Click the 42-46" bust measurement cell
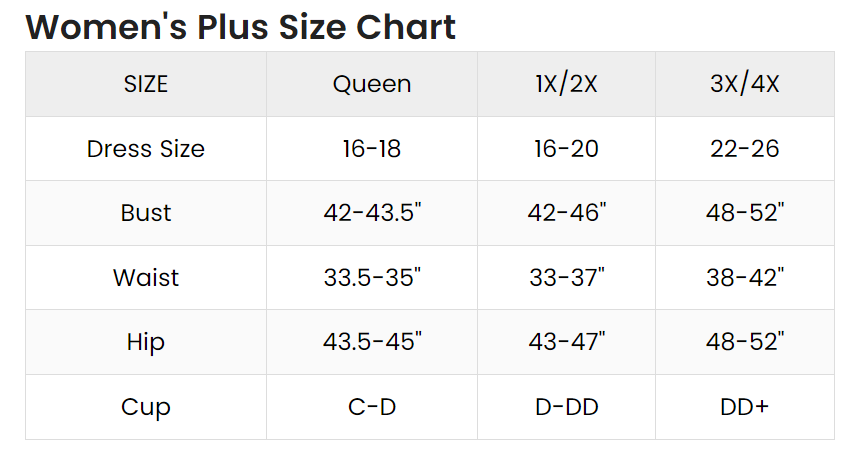 (x=566, y=213)
